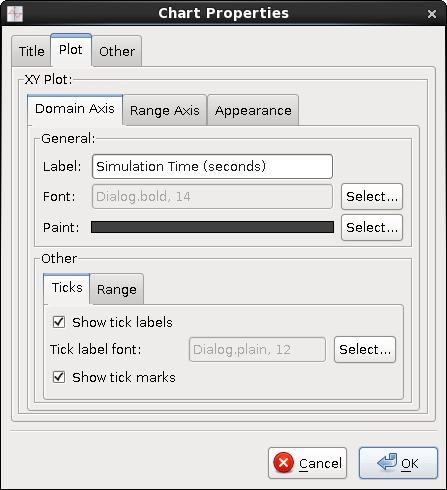
Task: Click the dark Paint color swatch
Action: pyautogui.click(x=212, y=227)
